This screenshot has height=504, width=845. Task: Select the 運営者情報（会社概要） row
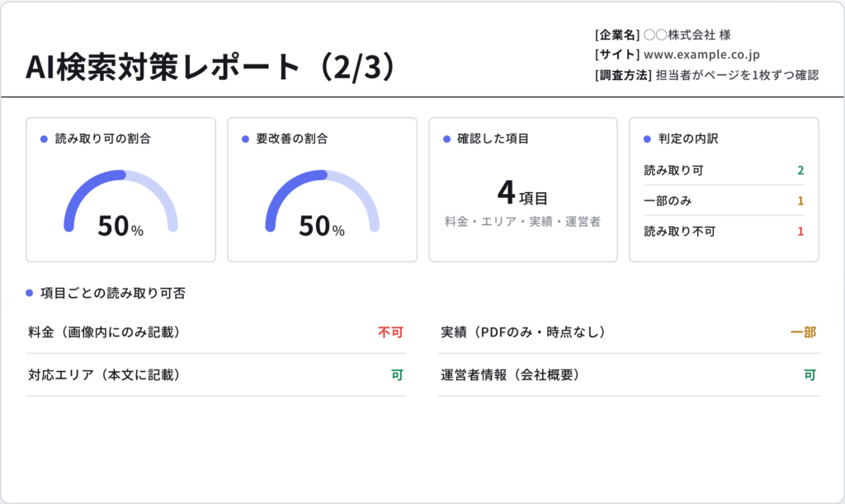(629, 374)
